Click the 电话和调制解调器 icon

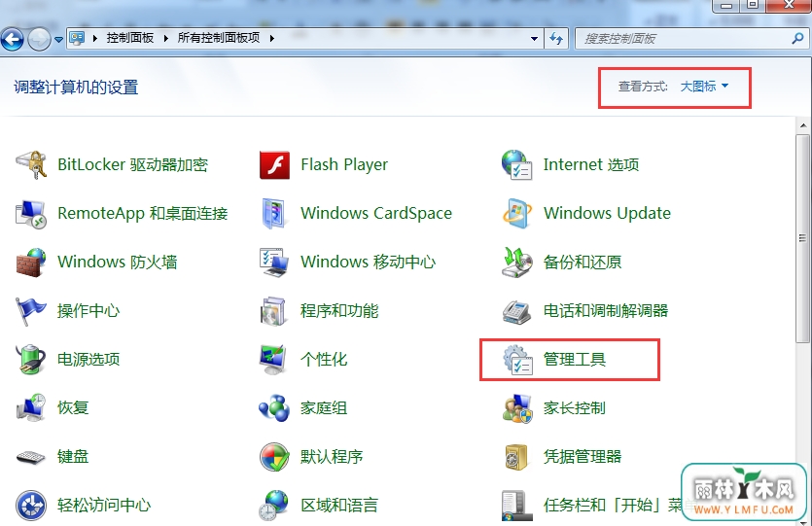coord(516,312)
